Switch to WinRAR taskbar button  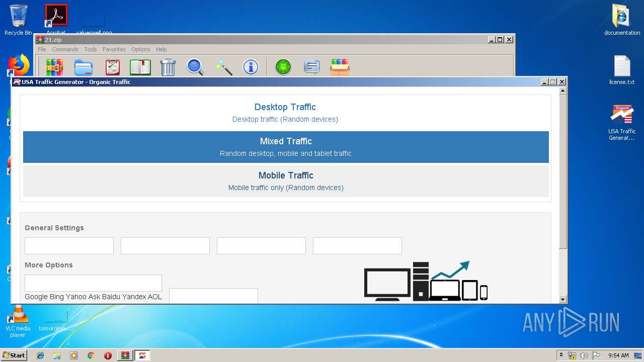point(125,355)
